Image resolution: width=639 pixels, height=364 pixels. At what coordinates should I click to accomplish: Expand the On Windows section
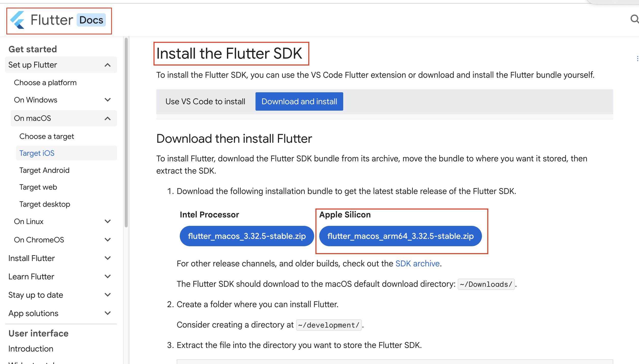[x=108, y=100]
